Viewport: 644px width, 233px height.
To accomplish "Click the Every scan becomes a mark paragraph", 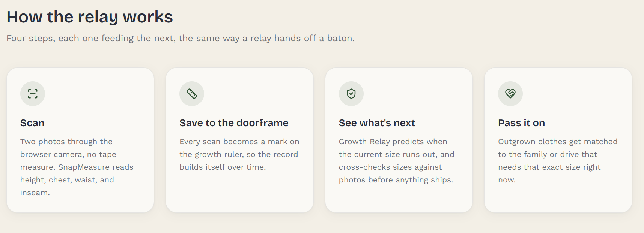I will coord(239,154).
